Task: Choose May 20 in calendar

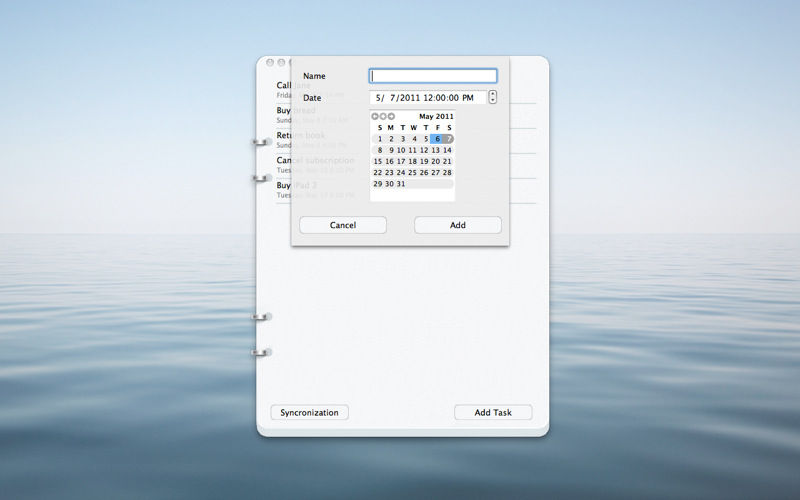Action: (x=436, y=161)
